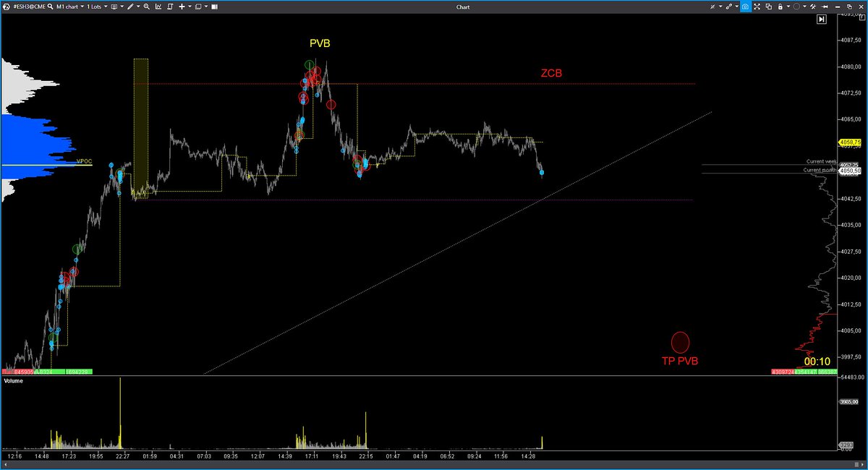Click the yellow highlighted rectangle on chart

(141, 128)
